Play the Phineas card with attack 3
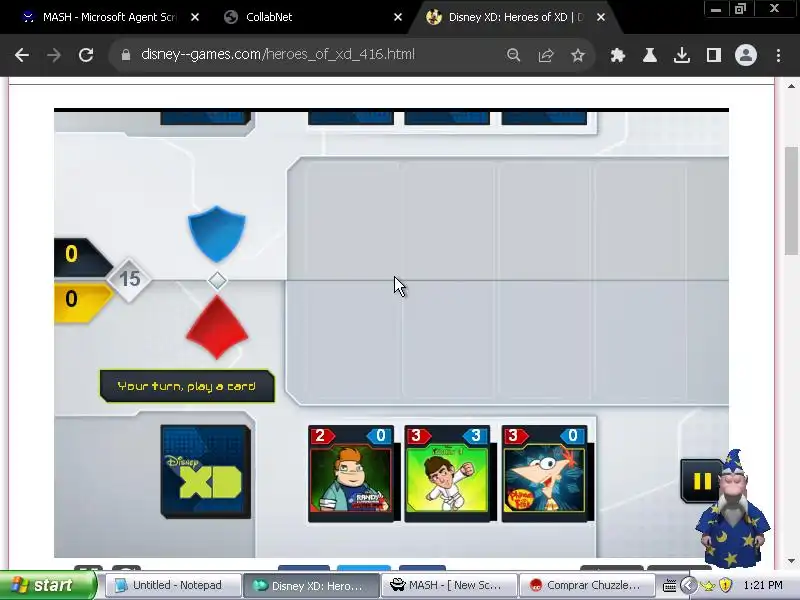 coord(545,473)
